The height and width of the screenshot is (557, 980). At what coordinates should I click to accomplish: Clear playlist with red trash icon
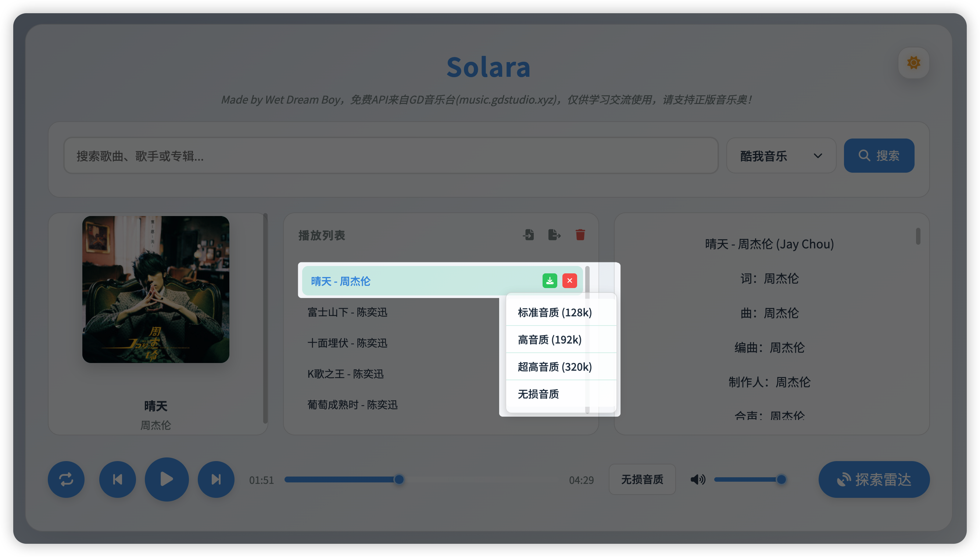click(x=580, y=234)
